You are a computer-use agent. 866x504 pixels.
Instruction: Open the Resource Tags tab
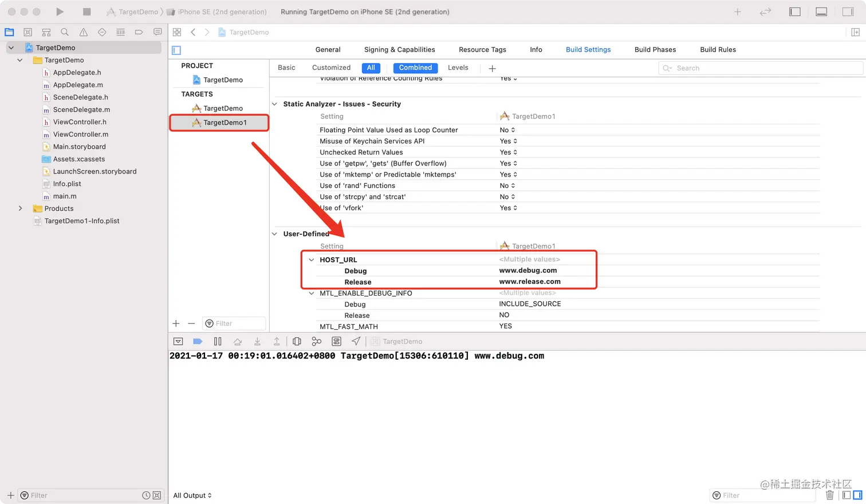[482, 50]
